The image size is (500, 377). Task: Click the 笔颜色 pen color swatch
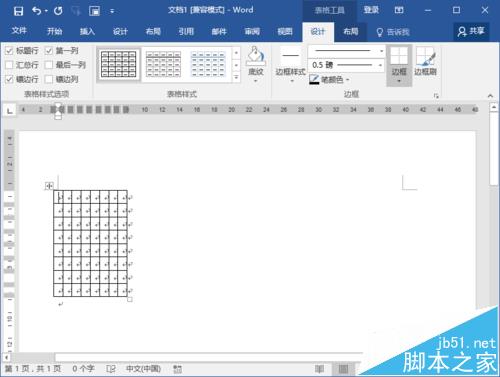pos(314,80)
